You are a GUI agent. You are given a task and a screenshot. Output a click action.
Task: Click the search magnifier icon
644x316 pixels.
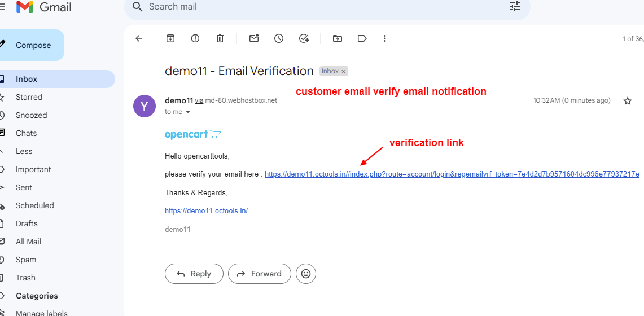138,7
